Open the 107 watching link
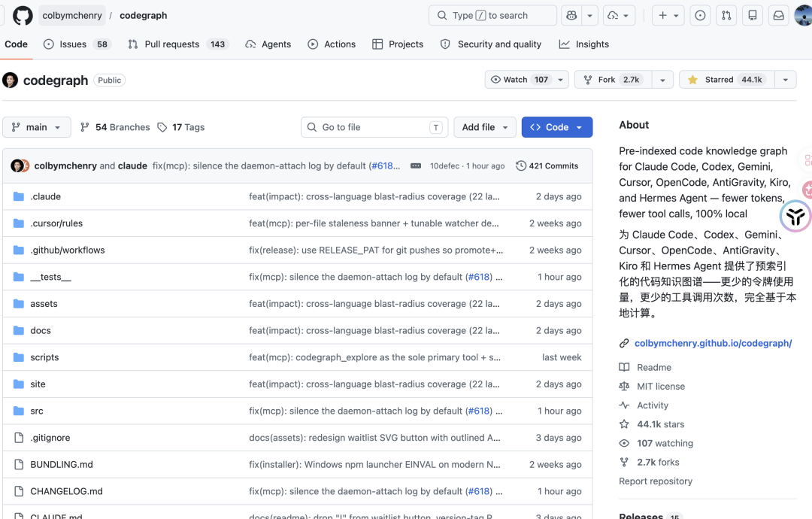 tap(656, 443)
